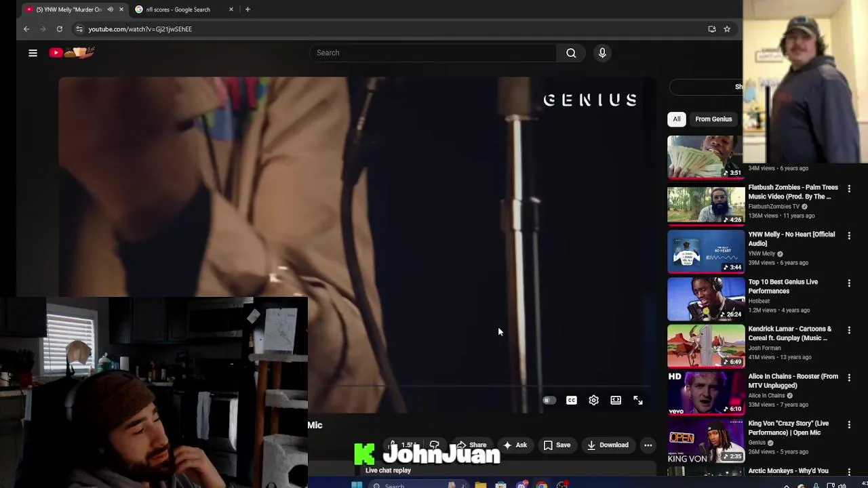Dislike the video with thumbs-down
The height and width of the screenshot is (488, 868).
(x=435, y=445)
